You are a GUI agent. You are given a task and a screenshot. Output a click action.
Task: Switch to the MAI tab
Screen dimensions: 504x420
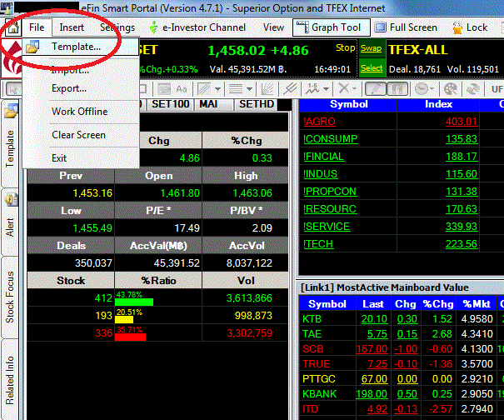213,104
